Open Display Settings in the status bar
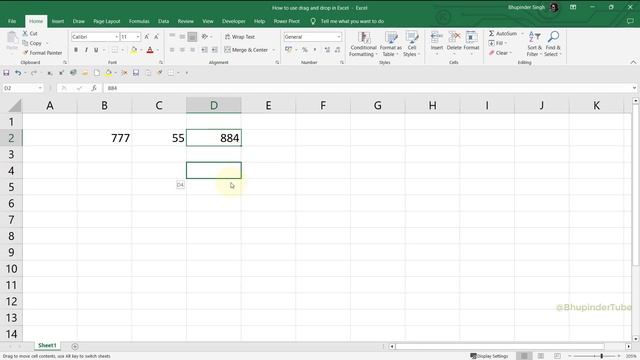This screenshot has width=640, height=360. click(x=489, y=356)
